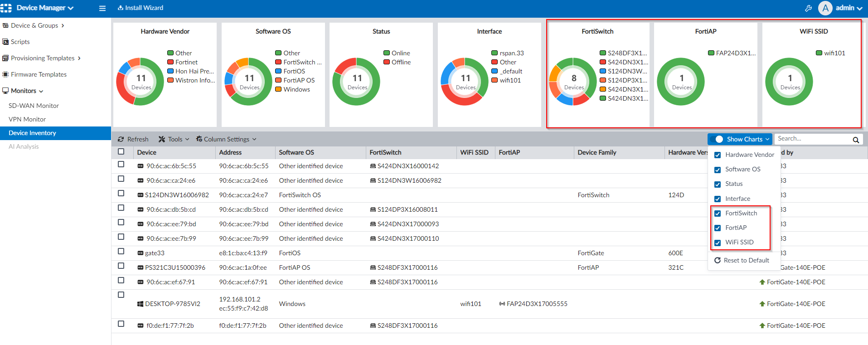
Task: Click the Scripts sidebar icon
Action: 5,42
